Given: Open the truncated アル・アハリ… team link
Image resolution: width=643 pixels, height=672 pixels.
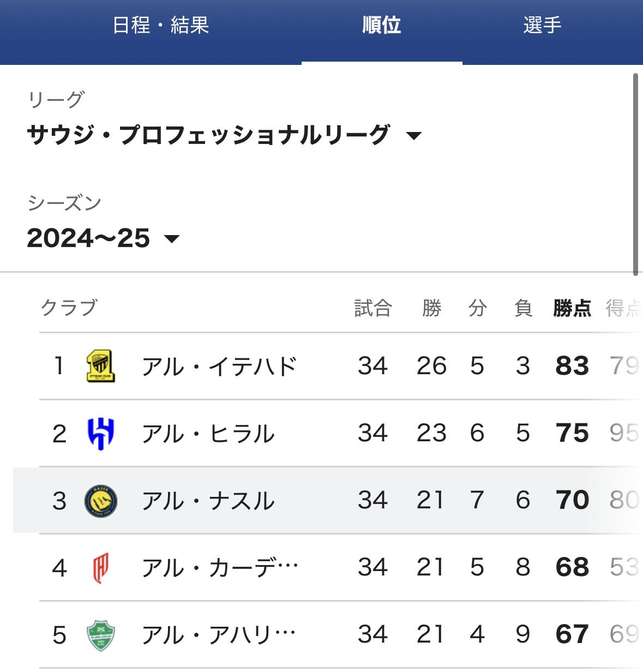Looking at the screenshot, I should [219, 635].
